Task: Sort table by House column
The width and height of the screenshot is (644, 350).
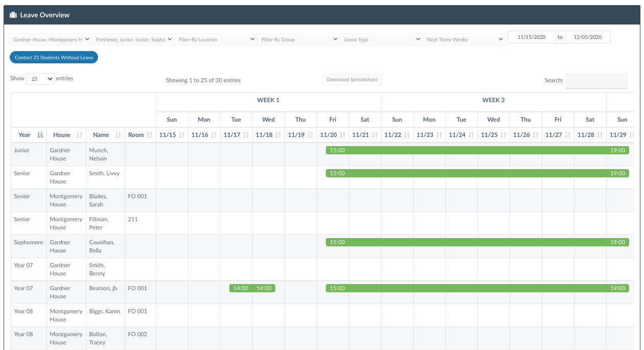Action: (66, 135)
